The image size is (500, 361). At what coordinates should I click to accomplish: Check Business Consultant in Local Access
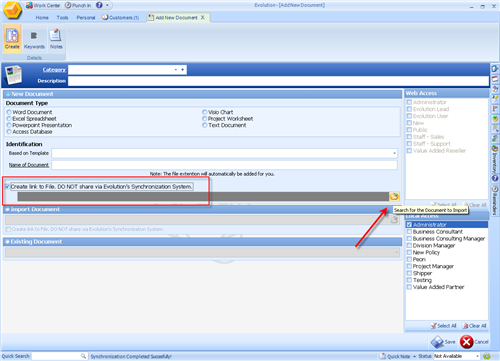pyautogui.click(x=409, y=232)
